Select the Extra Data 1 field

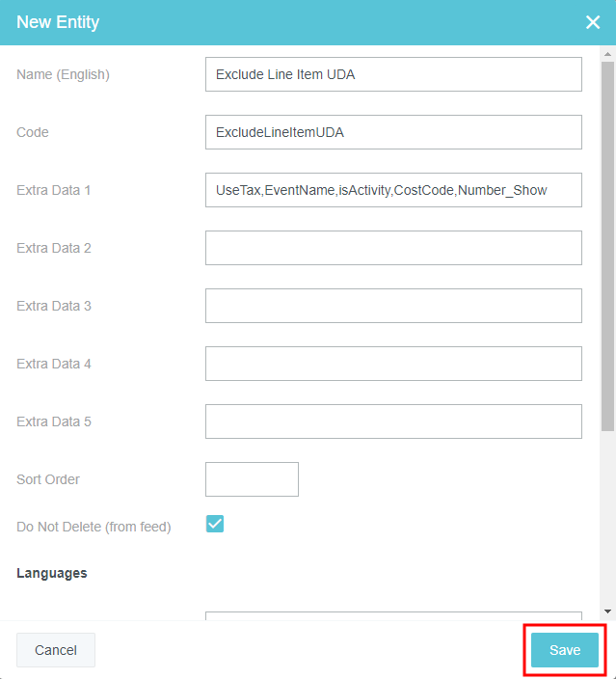[x=393, y=190]
